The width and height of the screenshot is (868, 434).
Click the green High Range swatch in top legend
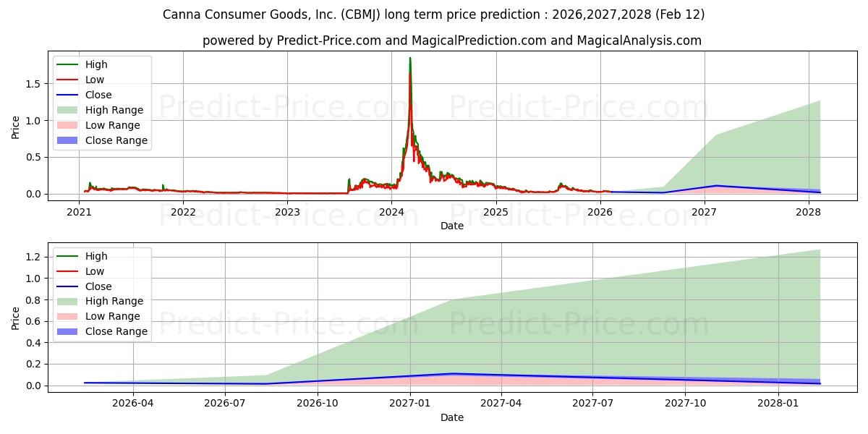tap(70, 110)
